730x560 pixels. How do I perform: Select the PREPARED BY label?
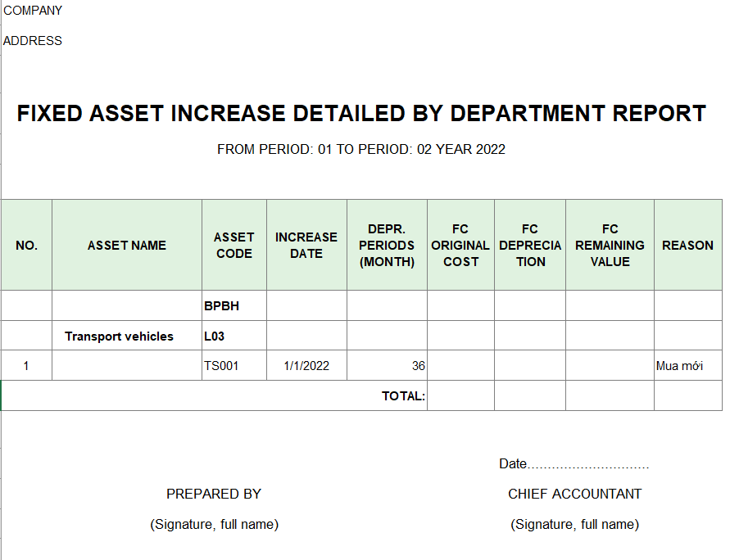(x=214, y=494)
